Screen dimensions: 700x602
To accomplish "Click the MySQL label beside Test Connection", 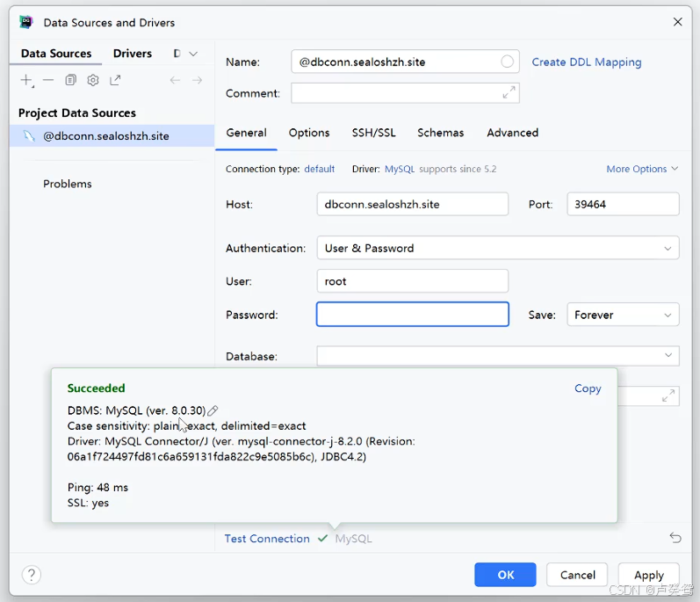I will click(353, 539).
